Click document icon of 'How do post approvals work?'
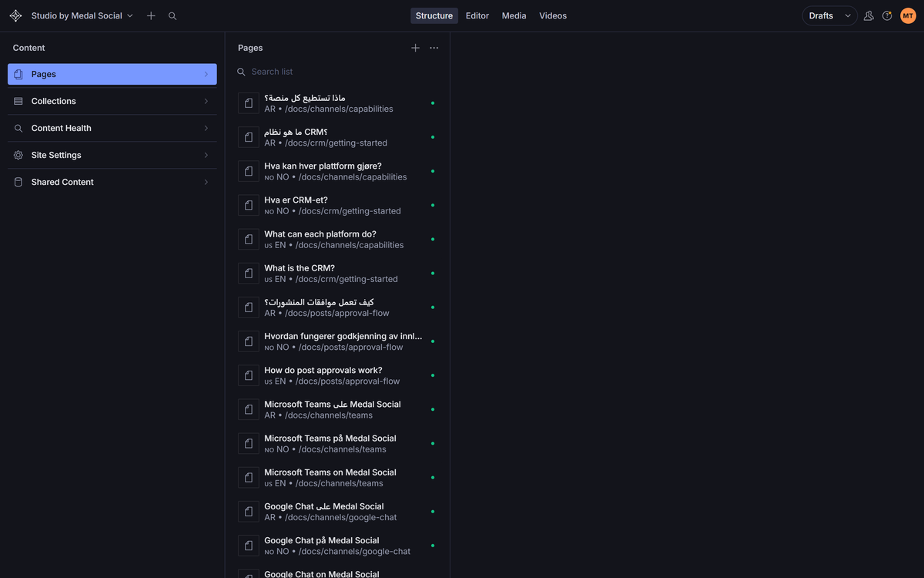Image resolution: width=924 pixels, height=578 pixels. (249, 375)
